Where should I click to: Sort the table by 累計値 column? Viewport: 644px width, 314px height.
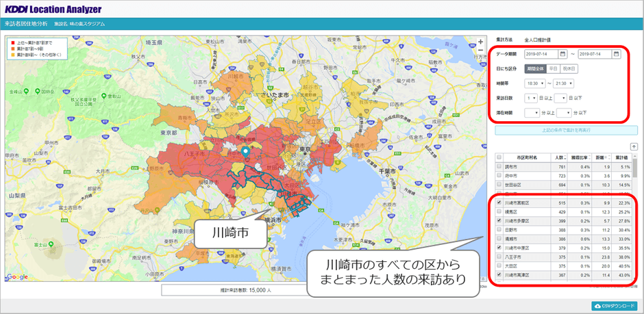[x=623, y=157]
